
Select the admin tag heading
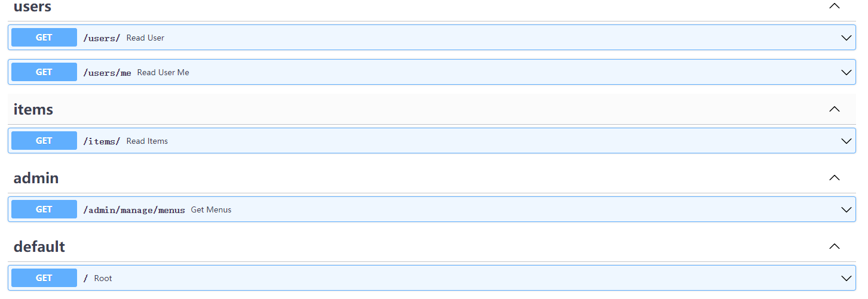pos(36,178)
